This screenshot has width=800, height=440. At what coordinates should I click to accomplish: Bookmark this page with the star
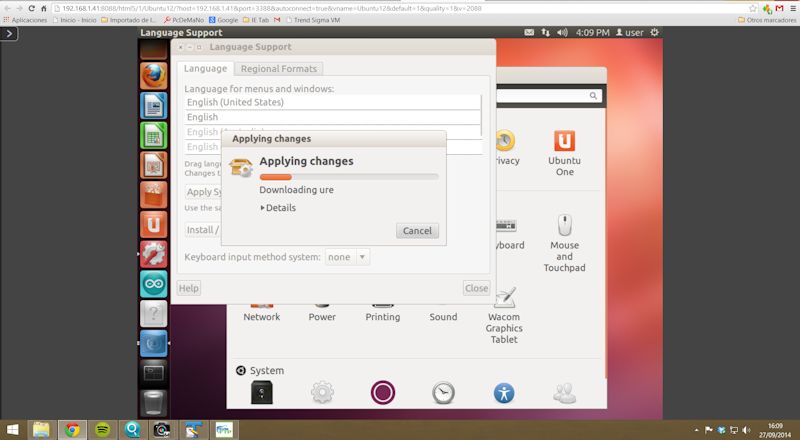point(753,8)
